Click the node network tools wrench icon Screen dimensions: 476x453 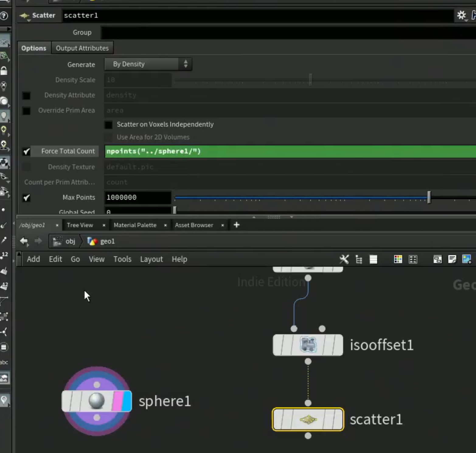(344, 259)
